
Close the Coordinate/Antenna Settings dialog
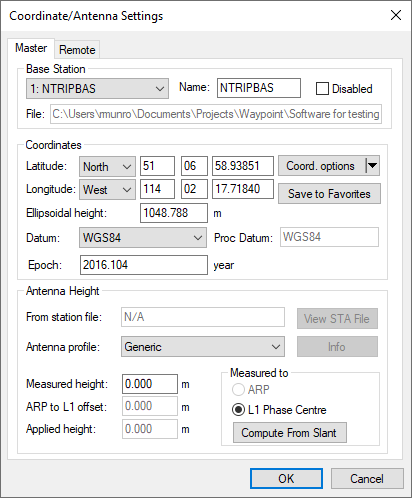coord(396,15)
